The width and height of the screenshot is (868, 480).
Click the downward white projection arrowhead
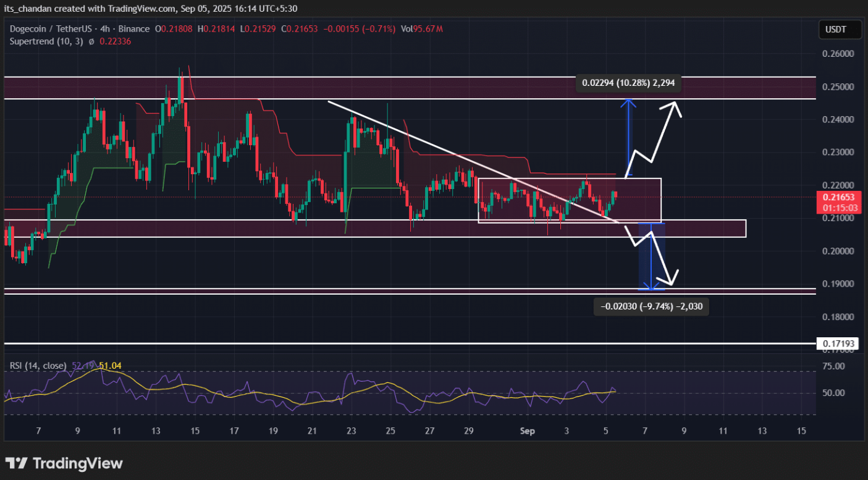674,276
